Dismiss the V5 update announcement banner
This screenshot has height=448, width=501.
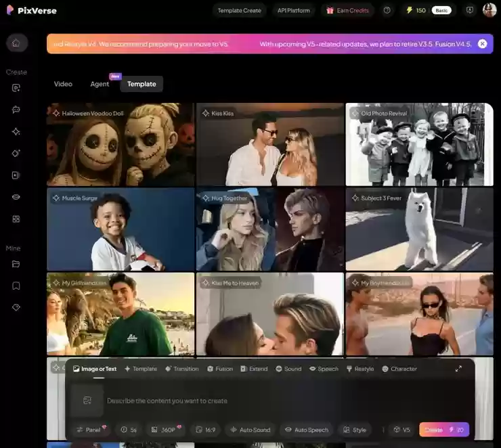pos(482,44)
